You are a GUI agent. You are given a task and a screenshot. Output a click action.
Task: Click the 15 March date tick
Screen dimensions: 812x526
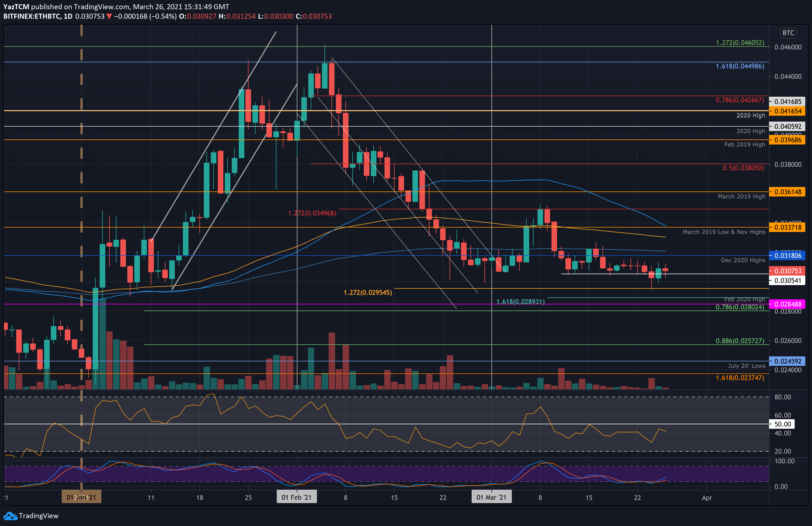(x=589, y=498)
